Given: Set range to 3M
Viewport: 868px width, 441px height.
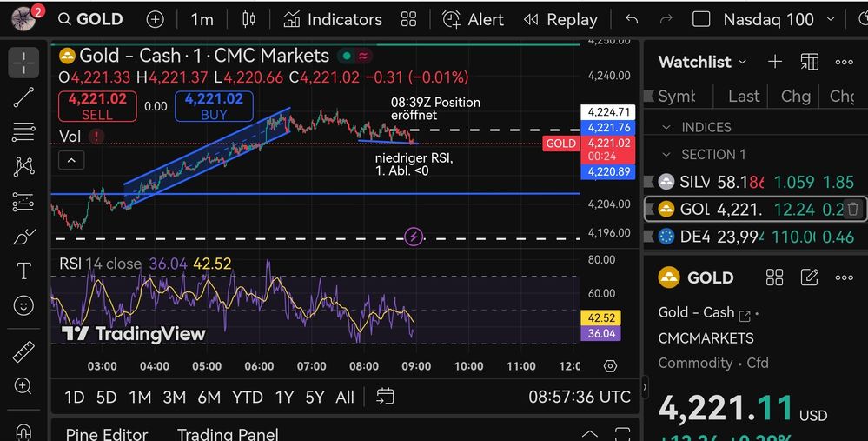Looking at the screenshot, I should [x=174, y=398].
